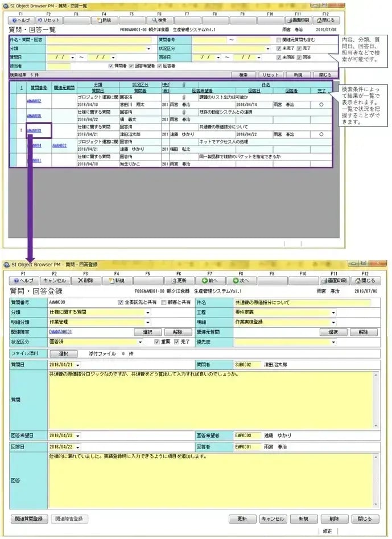The height and width of the screenshot is (539, 392).
Task: Click the リセット toolbar button in list window
Action: point(48,20)
